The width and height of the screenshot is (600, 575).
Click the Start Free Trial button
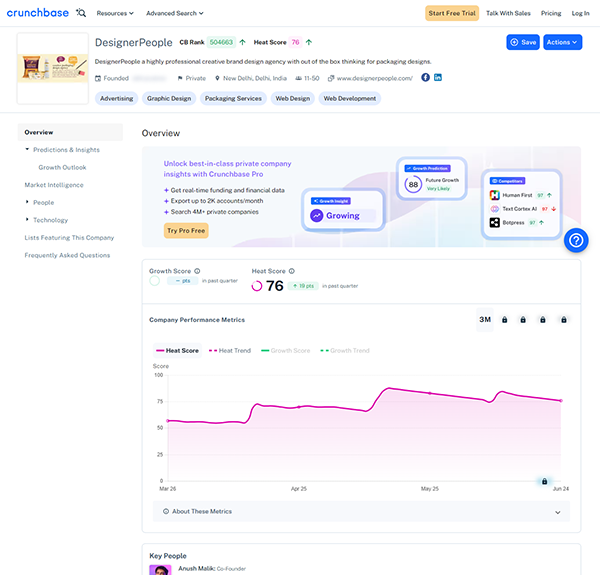452,13
